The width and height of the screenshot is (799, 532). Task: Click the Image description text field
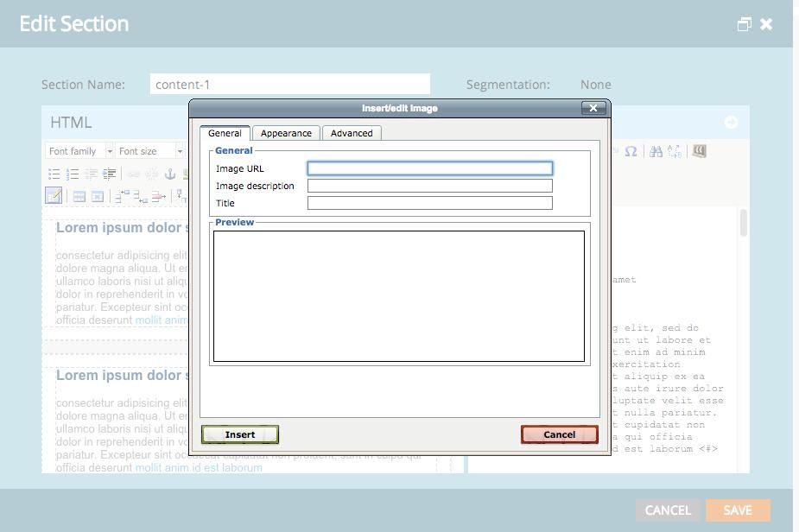tap(429, 186)
